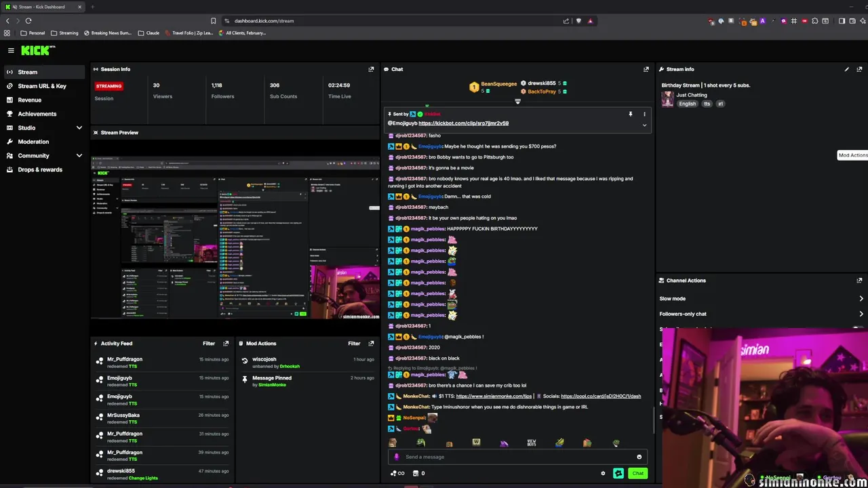Pop out the Activity Feed panel
The image size is (868, 488).
tap(226, 344)
